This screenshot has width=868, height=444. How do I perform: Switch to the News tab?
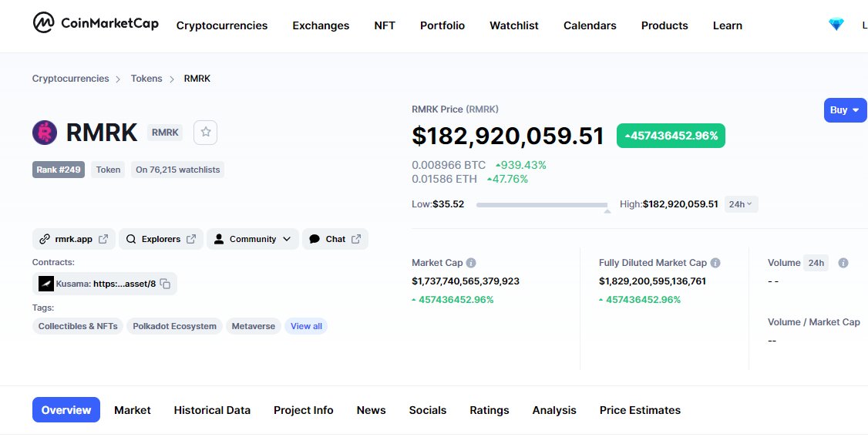371,410
